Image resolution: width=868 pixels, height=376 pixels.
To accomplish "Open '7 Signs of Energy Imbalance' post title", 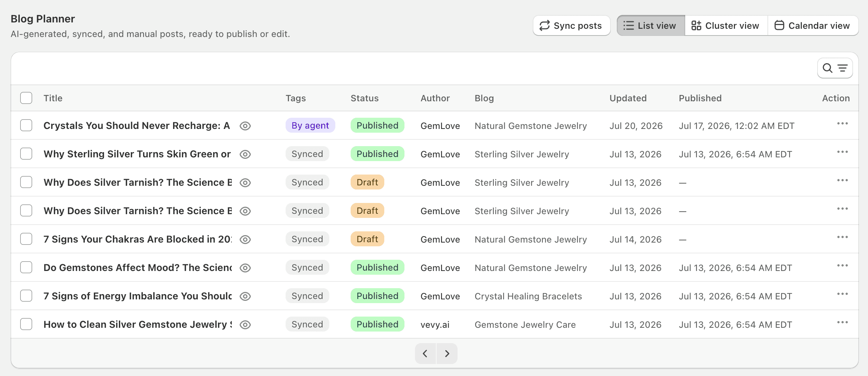I will pyautogui.click(x=138, y=296).
